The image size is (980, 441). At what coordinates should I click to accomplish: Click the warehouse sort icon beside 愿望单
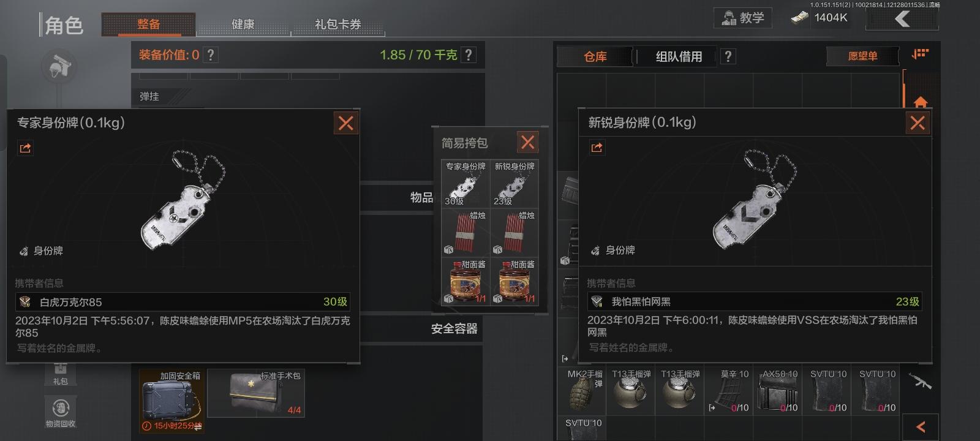point(920,55)
